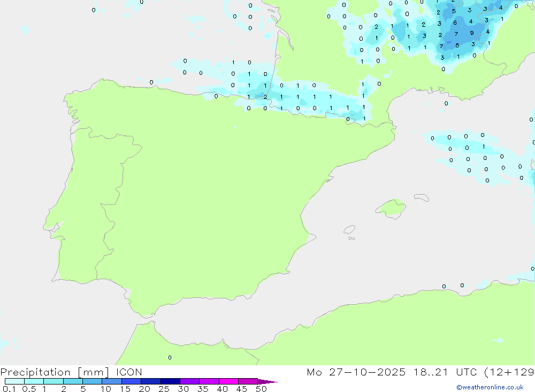535x392 pixels.
Task: Click the Menorca island outline
Action: tap(422, 197)
